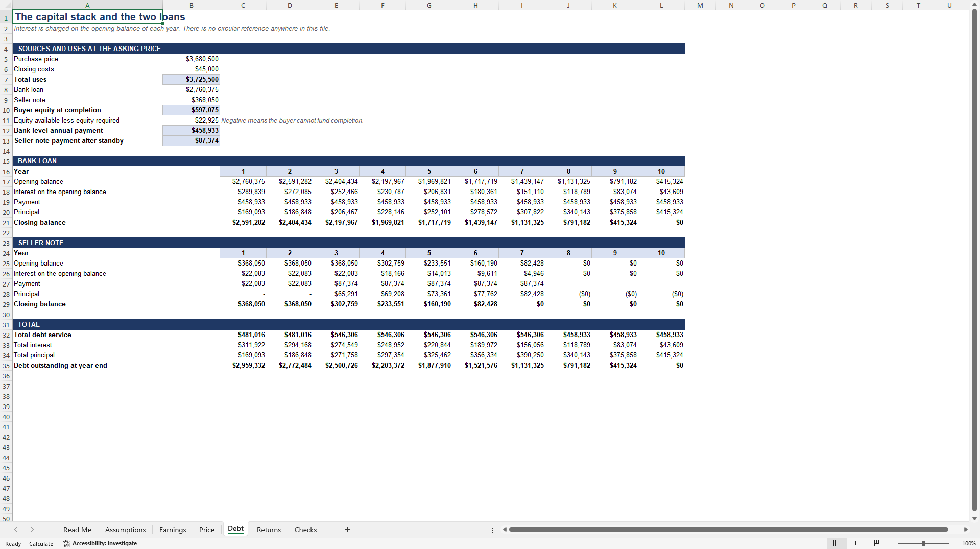Add a new sheet with plus icon
Viewport: 980px width, 549px height.
coord(347,530)
